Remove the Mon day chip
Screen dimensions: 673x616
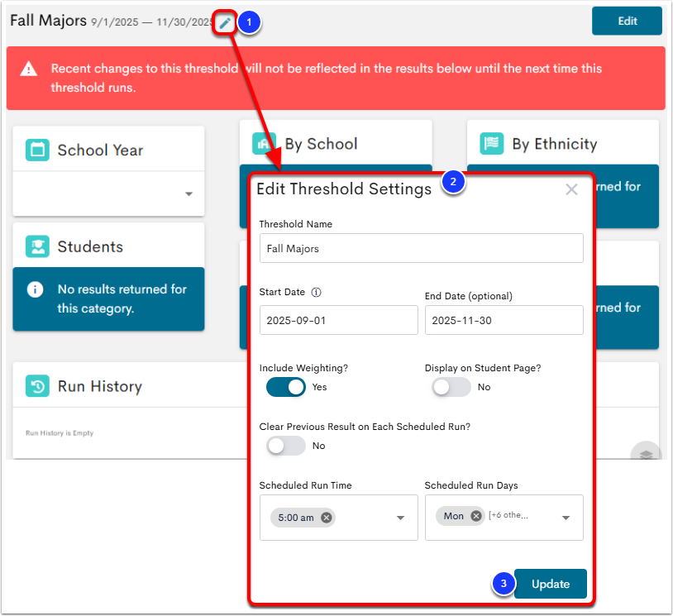476,516
